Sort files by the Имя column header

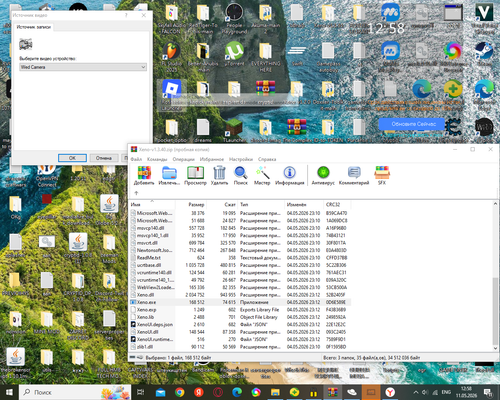[x=152, y=204]
